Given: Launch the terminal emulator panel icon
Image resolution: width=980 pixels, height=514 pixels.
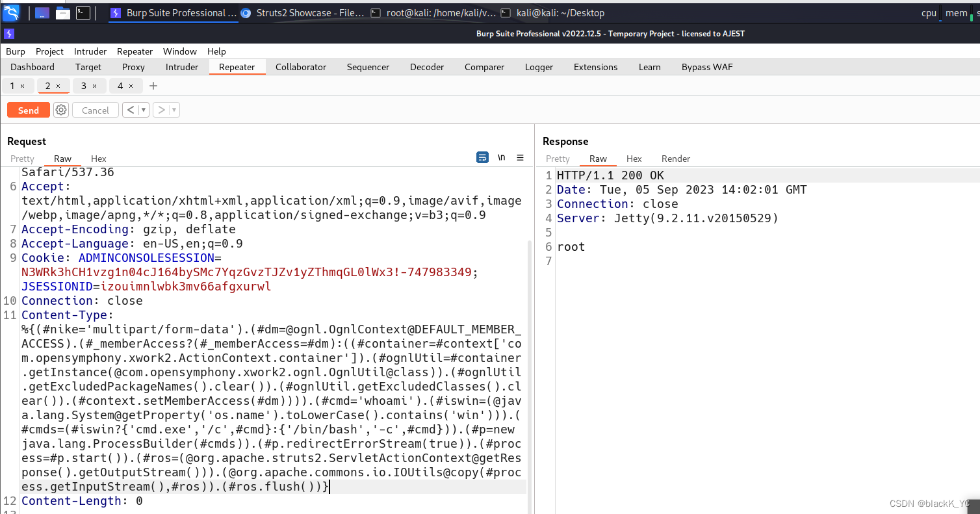Looking at the screenshot, I should 83,12.
